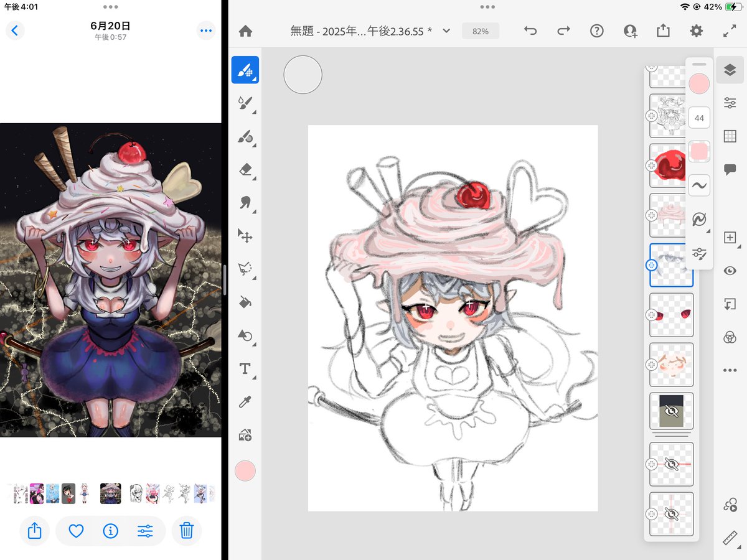
Task: Tap the Place Image tool
Action: pyautogui.click(x=245, y=436)
